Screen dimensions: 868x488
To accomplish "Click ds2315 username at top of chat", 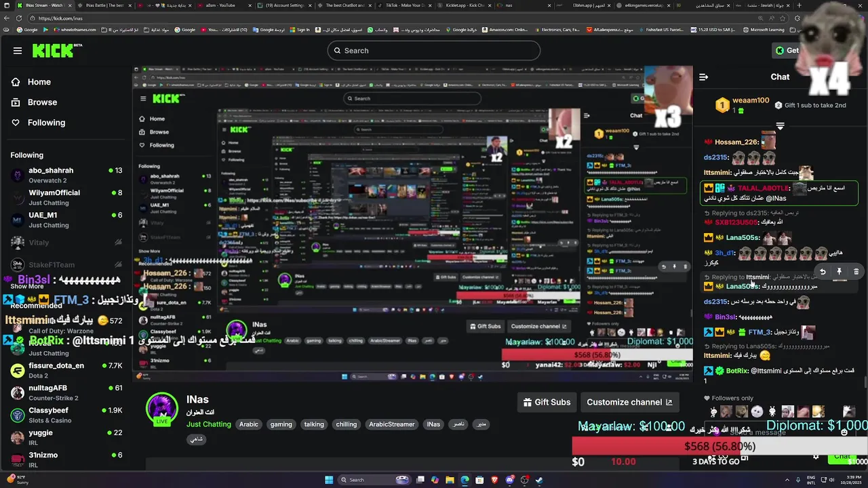I will click(x=715, y=157).
